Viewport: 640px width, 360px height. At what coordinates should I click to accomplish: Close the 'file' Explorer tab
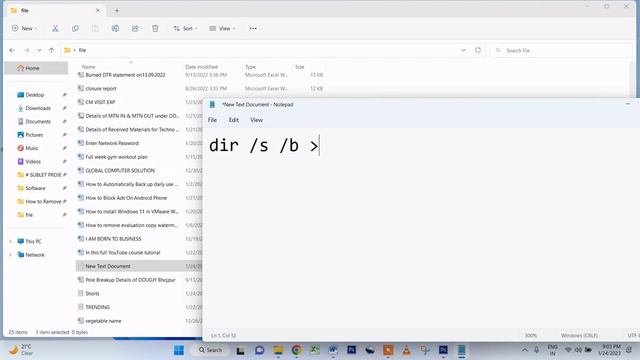pos(98,11)
